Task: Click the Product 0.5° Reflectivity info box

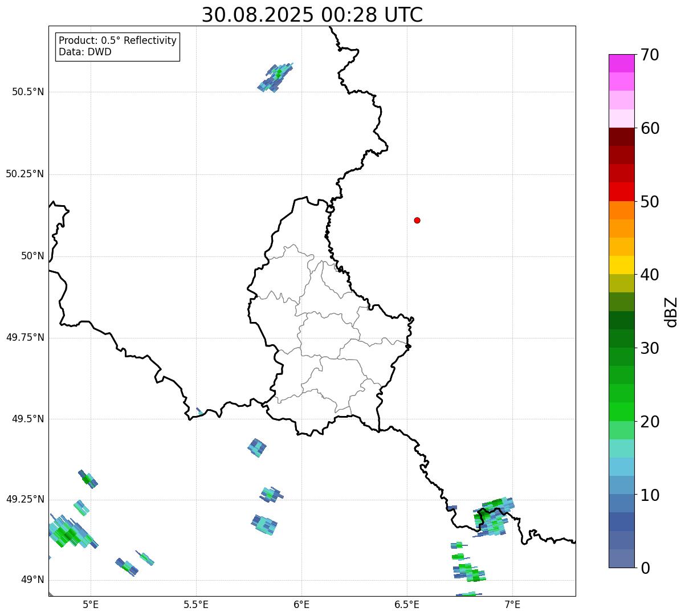Action: coord(117,46)
